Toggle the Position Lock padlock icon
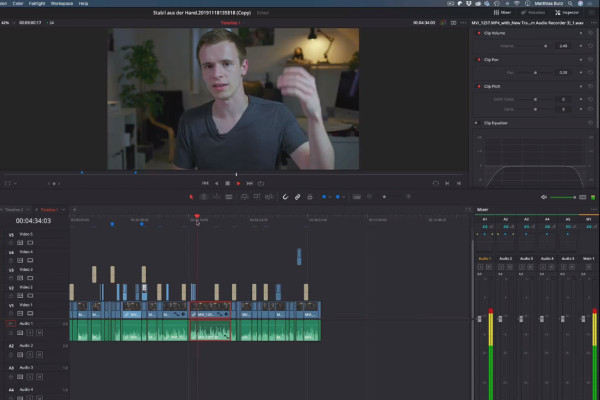 click(x=310, y=197)
